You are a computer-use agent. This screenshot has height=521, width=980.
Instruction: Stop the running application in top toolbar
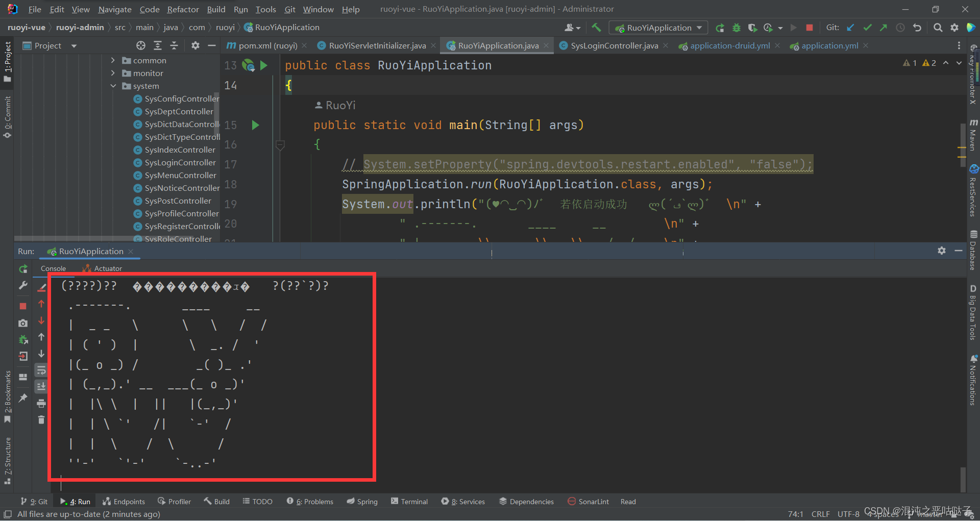[809, 28]
